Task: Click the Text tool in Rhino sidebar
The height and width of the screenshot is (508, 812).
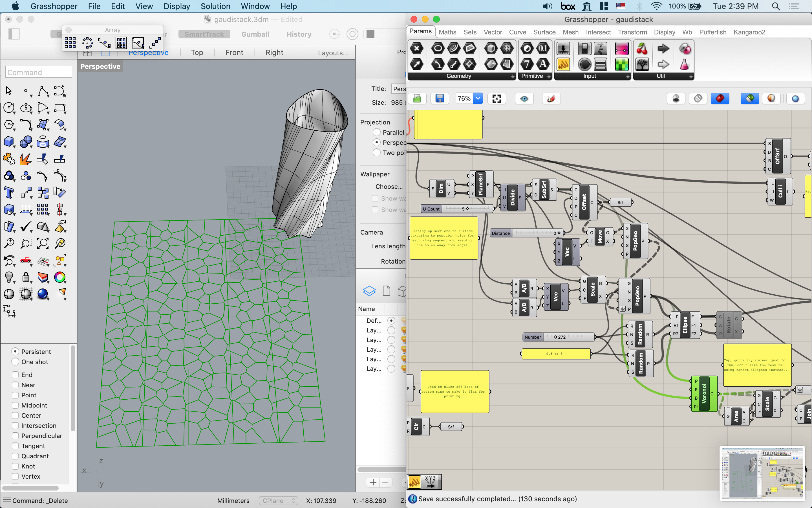Action: [9, 192]
